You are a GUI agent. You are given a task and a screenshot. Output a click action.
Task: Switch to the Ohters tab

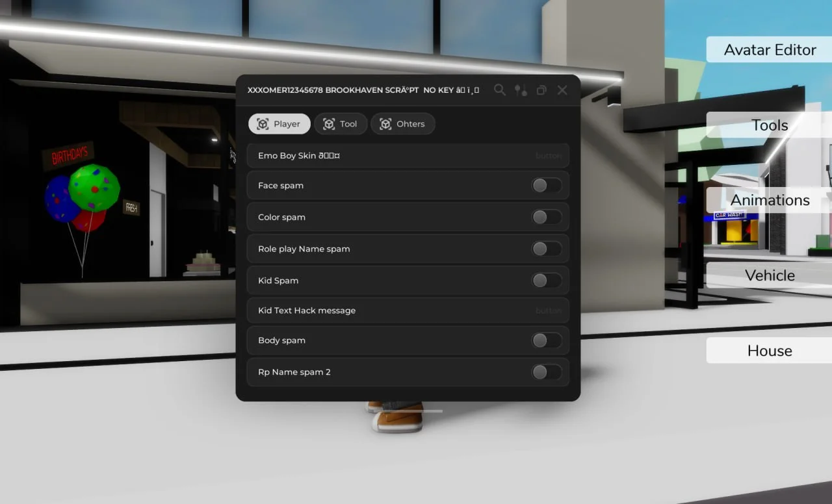[403, 124]
